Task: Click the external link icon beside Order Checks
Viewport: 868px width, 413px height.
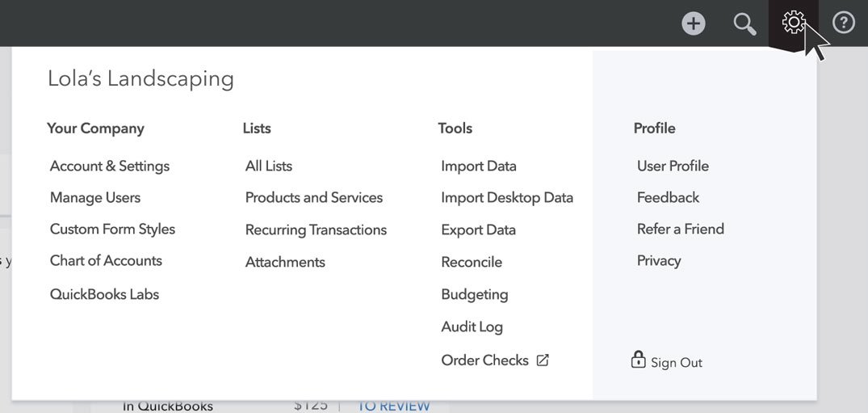Action: click(543, 360)
